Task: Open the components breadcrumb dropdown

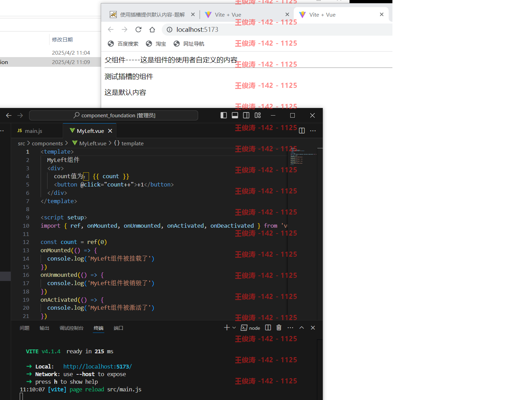Action: pyautogui.click(x=47, y=143)
